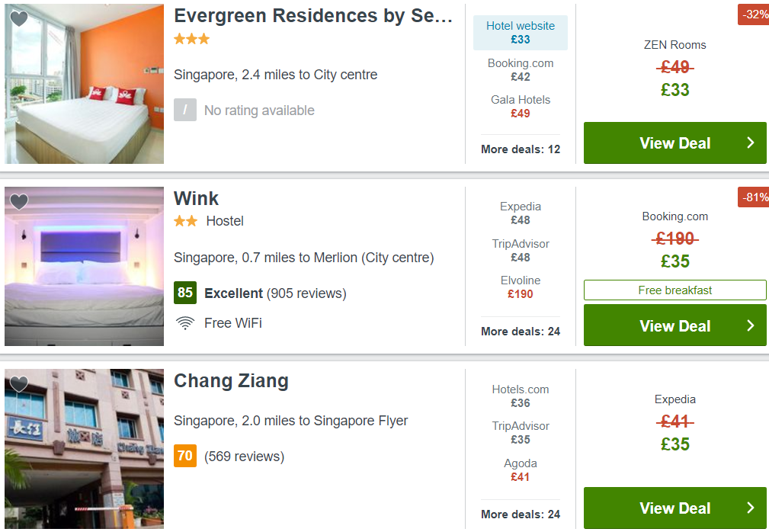Image resolution: width=769 pixels, height=532 pixels.
Task: Choose the Expedia £48 deal for Wink
Action: (521, 213)
